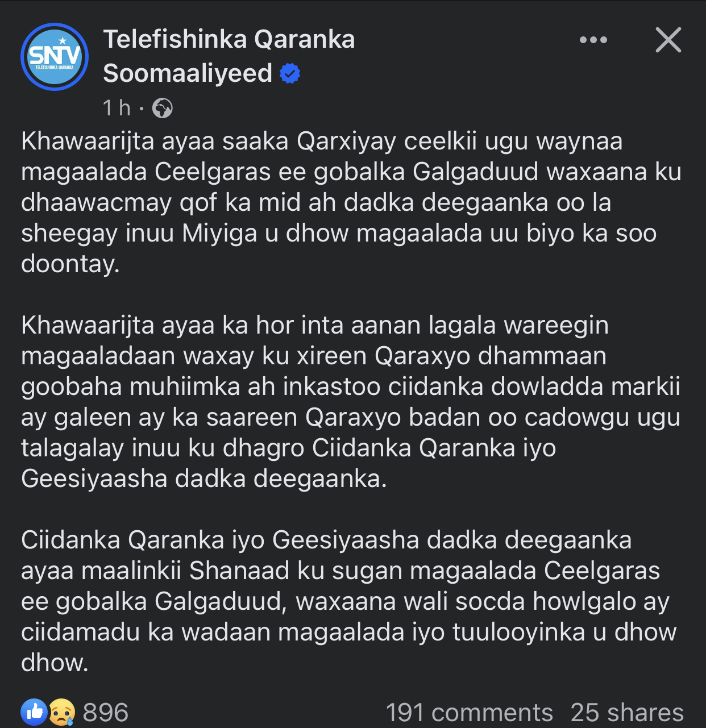Viewport: 706px width, 728px height.
Task: Click the 1 h post timestamp
Action: (117, 108)
